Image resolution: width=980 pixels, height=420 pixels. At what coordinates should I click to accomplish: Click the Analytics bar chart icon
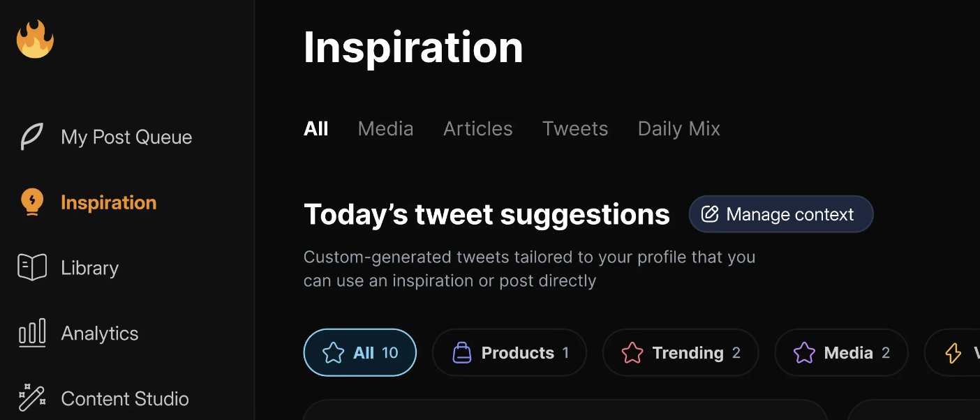point(32,333)
